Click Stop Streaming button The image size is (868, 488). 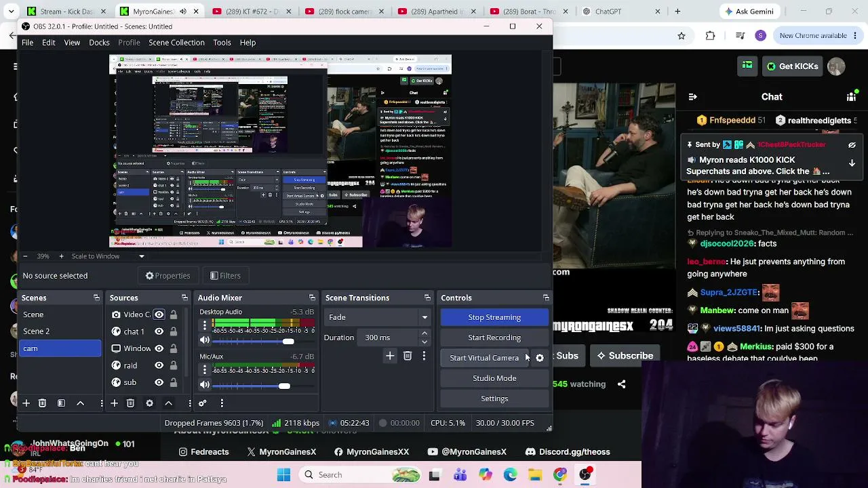494,317
